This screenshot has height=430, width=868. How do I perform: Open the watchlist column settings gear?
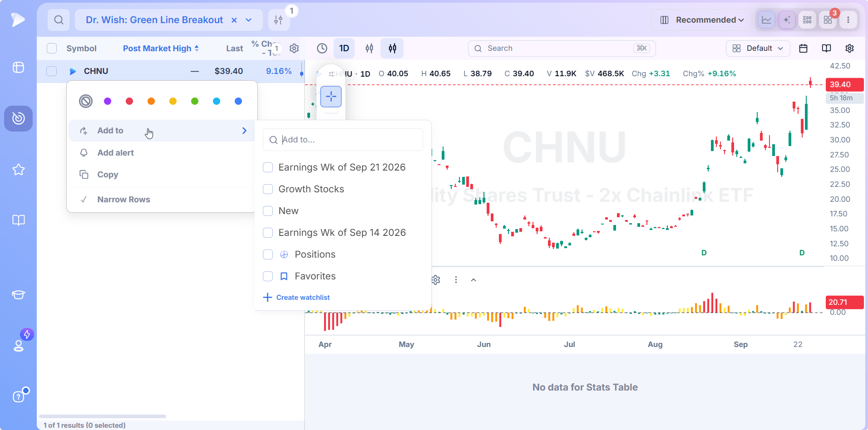[x=294, y=49]
